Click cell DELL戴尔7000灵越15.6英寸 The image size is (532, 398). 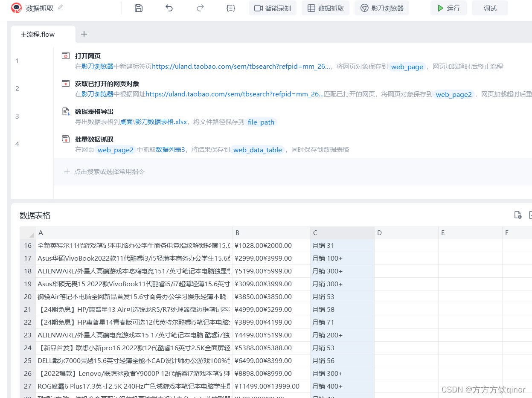135,361
